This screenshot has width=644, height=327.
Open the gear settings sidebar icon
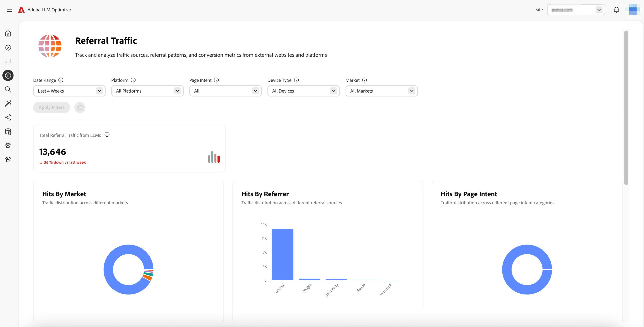tap(8, 145)
